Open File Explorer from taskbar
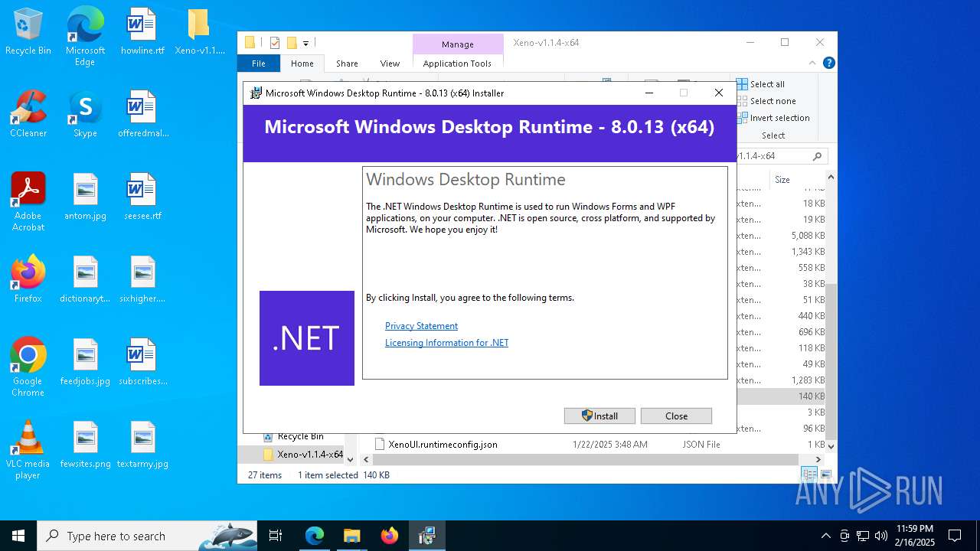 [351, 536]
